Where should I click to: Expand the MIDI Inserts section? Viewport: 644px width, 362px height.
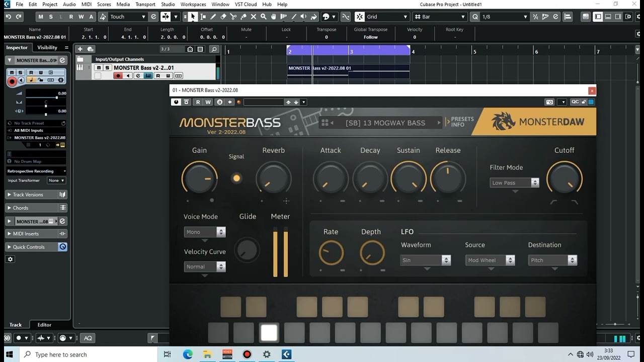(x=36, y=234)
